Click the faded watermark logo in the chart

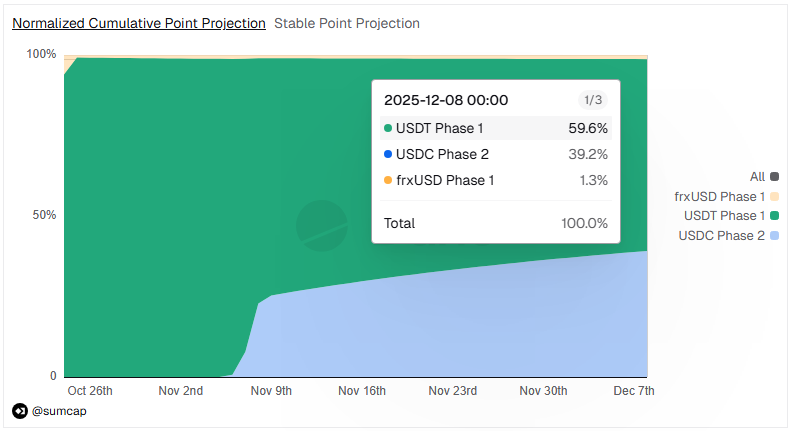[322, 226]
